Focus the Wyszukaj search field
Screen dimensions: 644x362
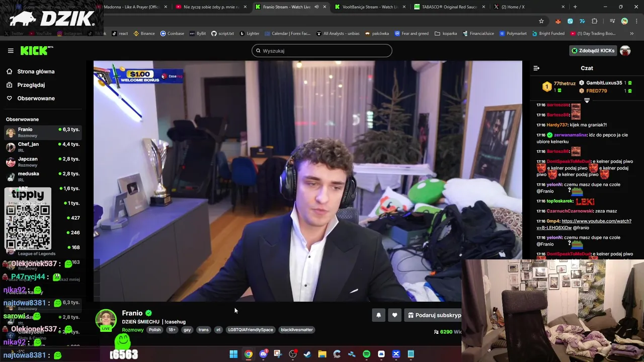coord(322,51)
